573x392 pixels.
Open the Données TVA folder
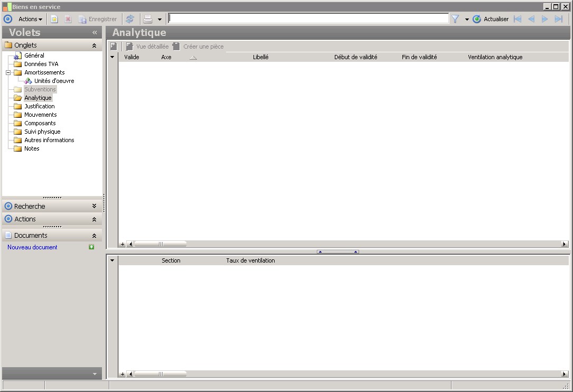point(41,64)
